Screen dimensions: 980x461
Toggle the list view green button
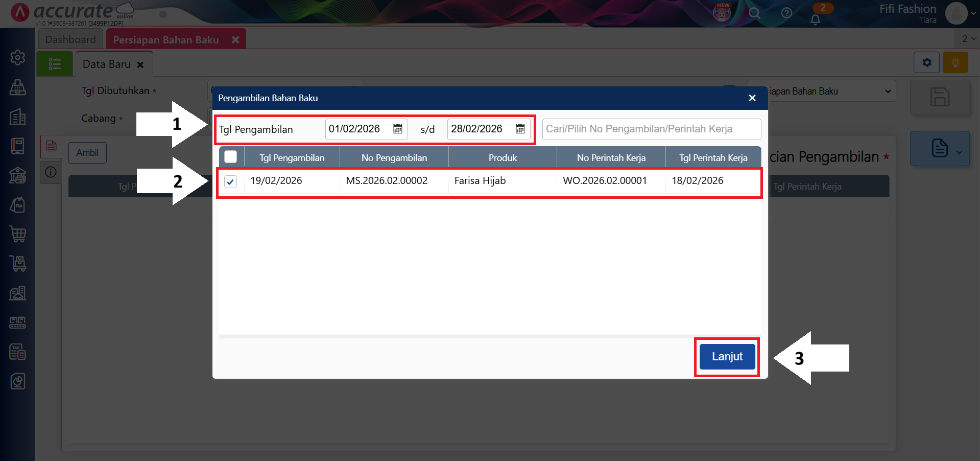click(x=54, y=64)
